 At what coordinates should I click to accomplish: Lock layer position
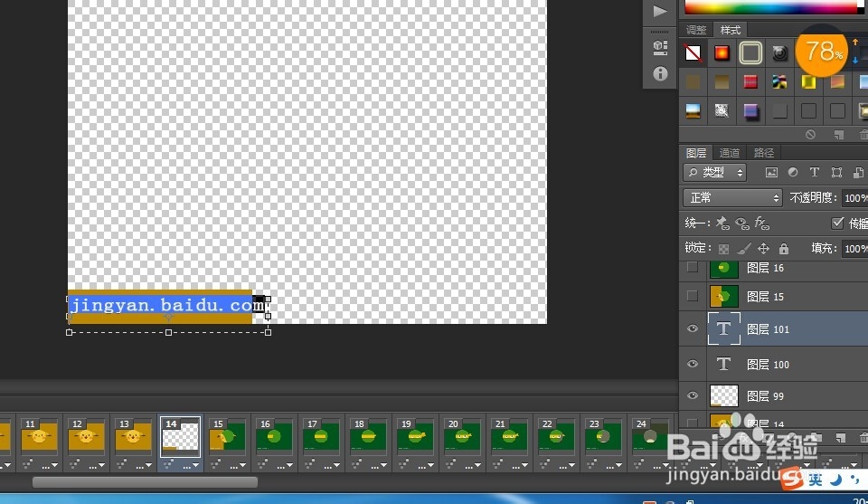pyautogui.click(x=763, y=248)
